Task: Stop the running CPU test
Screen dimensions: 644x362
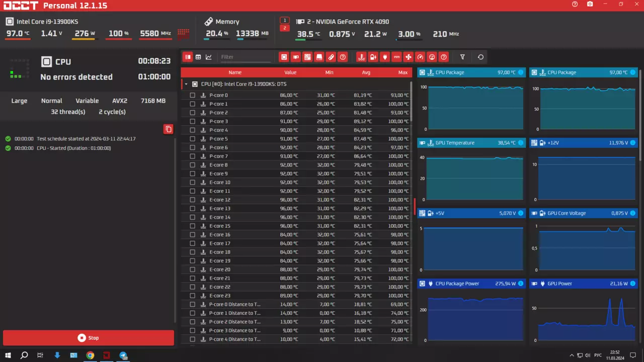Action: [x=89, y=338]
